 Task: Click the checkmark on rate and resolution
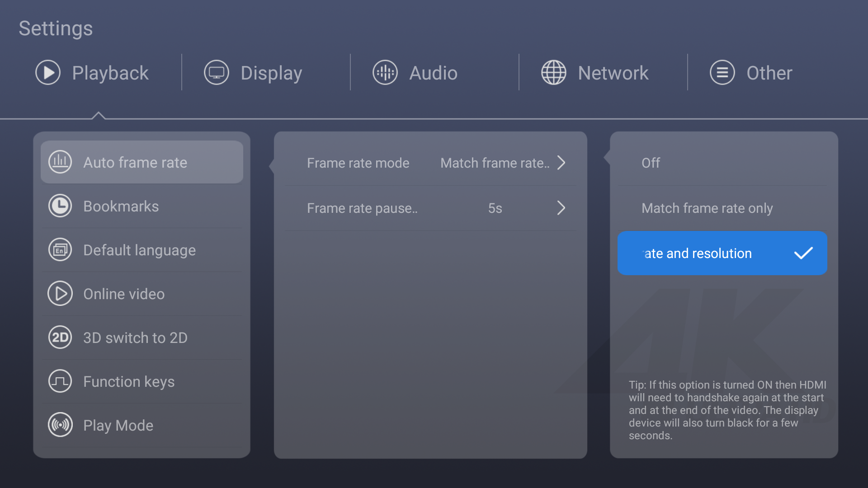pyautogui.click(x=803, y=253)
